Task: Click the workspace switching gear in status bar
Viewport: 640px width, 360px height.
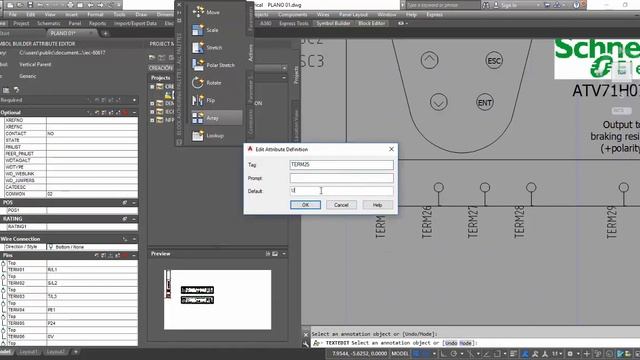Action: (x=570, y=353)
